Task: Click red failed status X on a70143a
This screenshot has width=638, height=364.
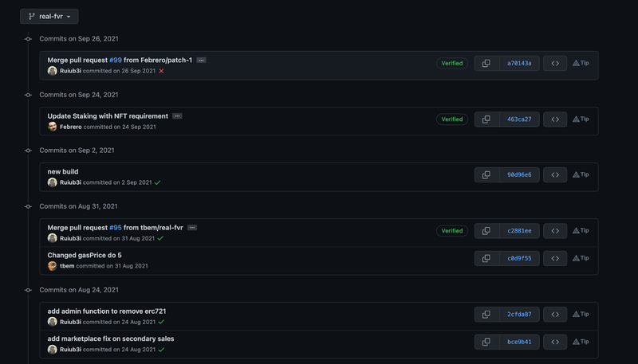Action: tap(161, 71)
